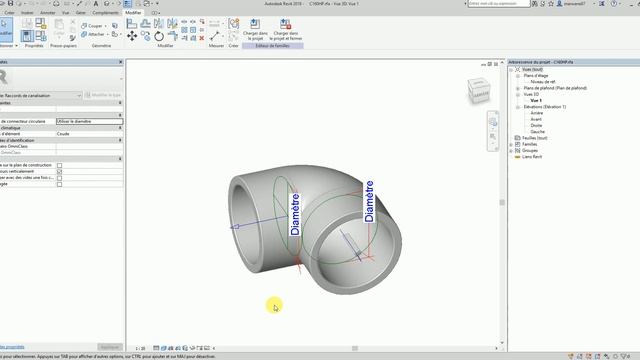Expand the Familles tree node
The width and height of the screenshot is (640, 360).
point(511,144)
